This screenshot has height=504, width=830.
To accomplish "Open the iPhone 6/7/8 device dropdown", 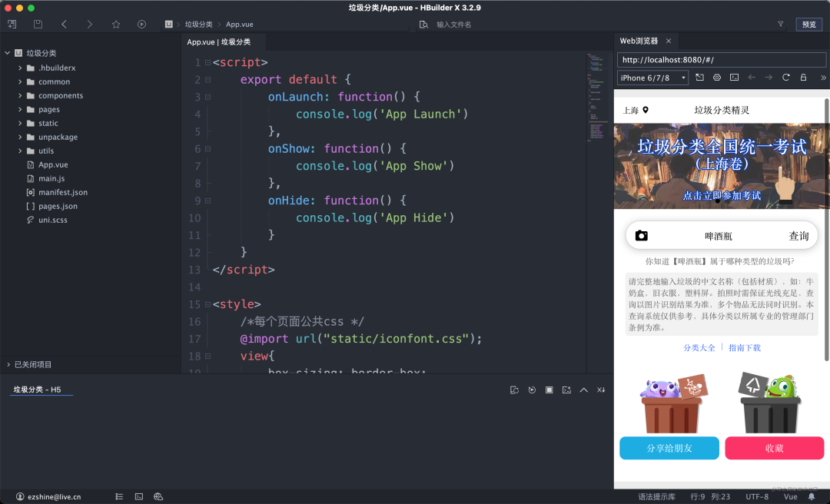I will 653,78.
